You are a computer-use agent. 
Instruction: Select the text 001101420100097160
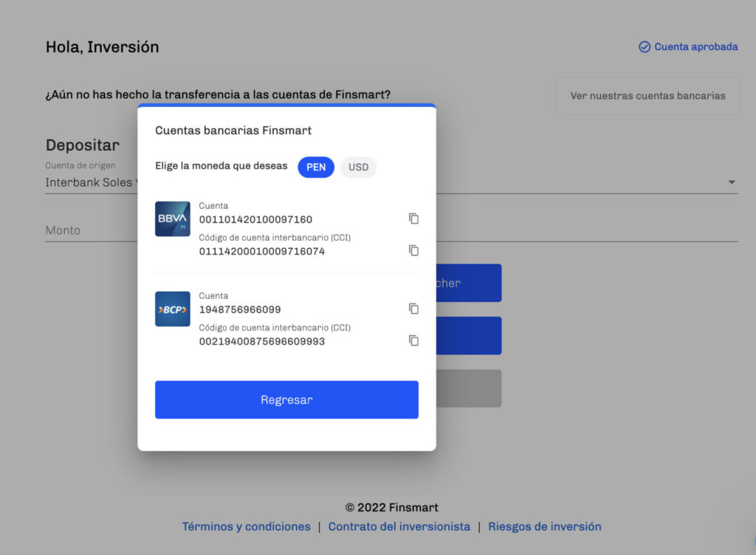click(x=255, y=220)
